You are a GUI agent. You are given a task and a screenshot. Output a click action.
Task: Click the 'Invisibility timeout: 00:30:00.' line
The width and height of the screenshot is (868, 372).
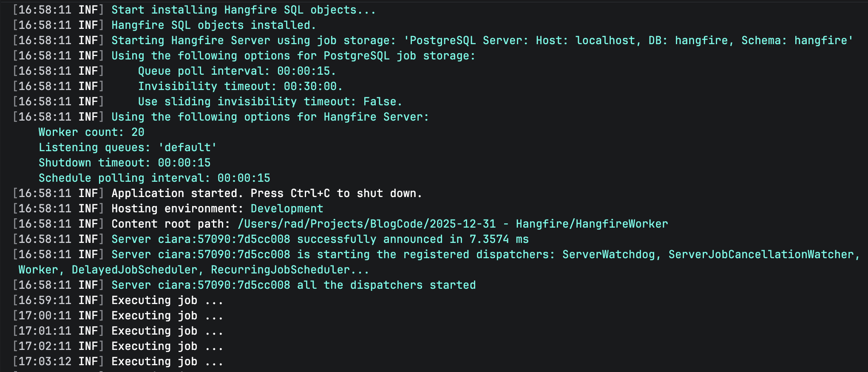[240, 86]
